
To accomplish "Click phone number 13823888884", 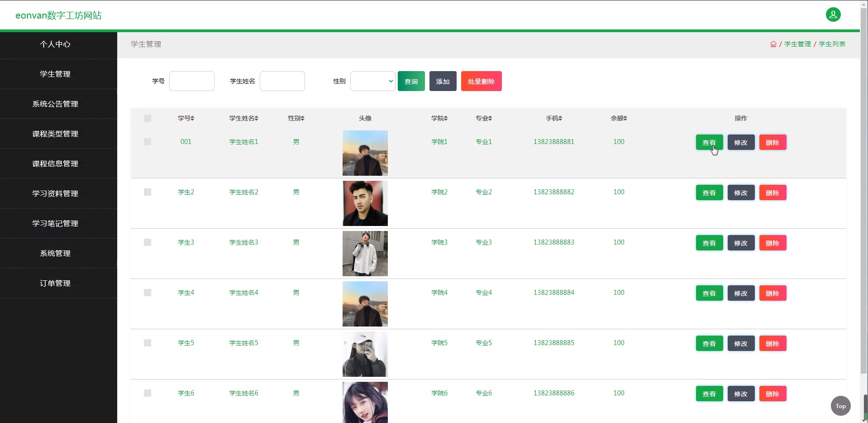I will pos(554,293).
